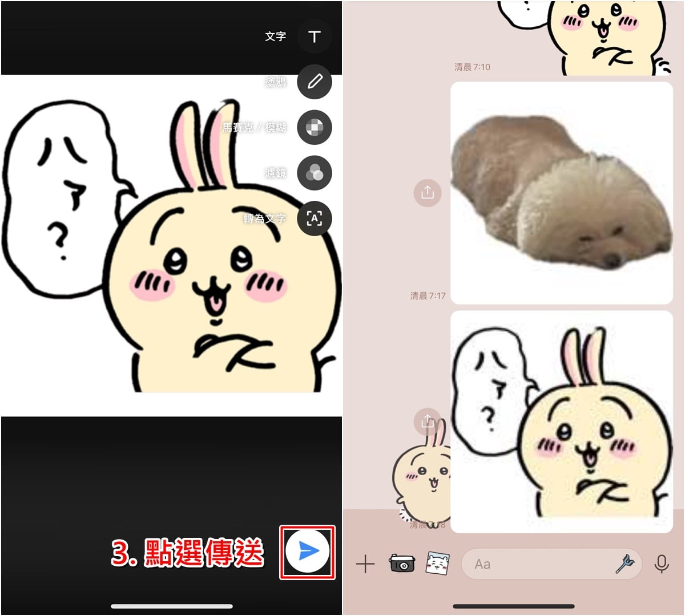Open the mosaic/blur (馬賽克/模糊) tool
Viewport: 685px width, 616px height.
pyautogui.click(x=314, y=127)
